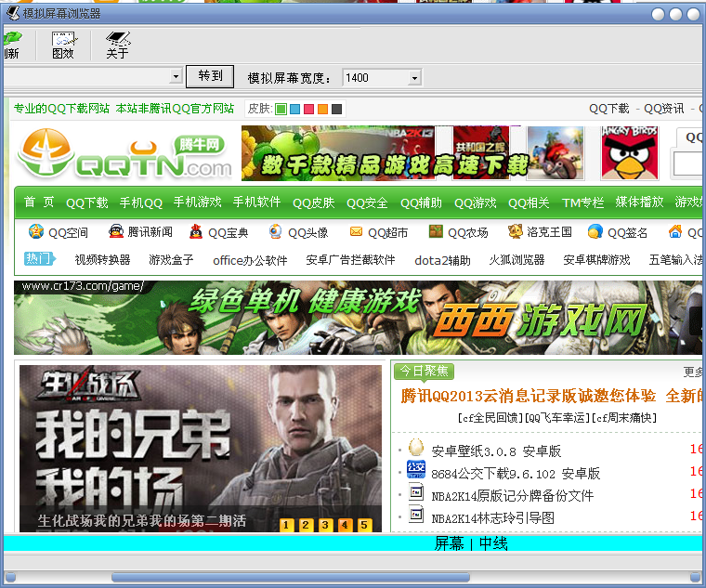
Task: Click the [cf周末痛快] link
Action: pyautogui.click(x=623, y=418)
